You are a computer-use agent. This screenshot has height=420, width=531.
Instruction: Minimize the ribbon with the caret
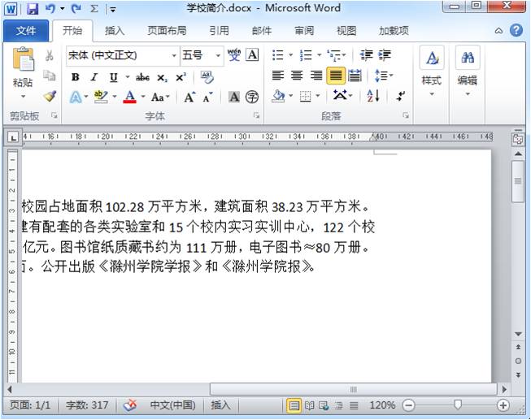[x=498, y=31]
